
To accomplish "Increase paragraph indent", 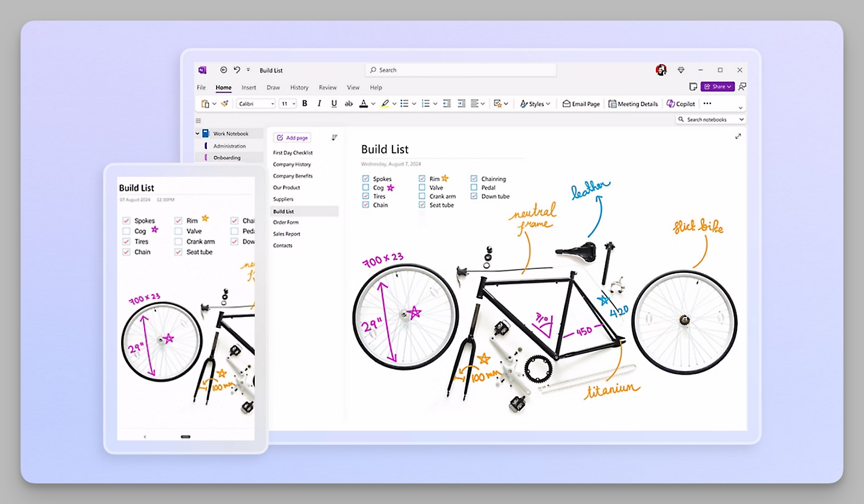I will (462, 103).
